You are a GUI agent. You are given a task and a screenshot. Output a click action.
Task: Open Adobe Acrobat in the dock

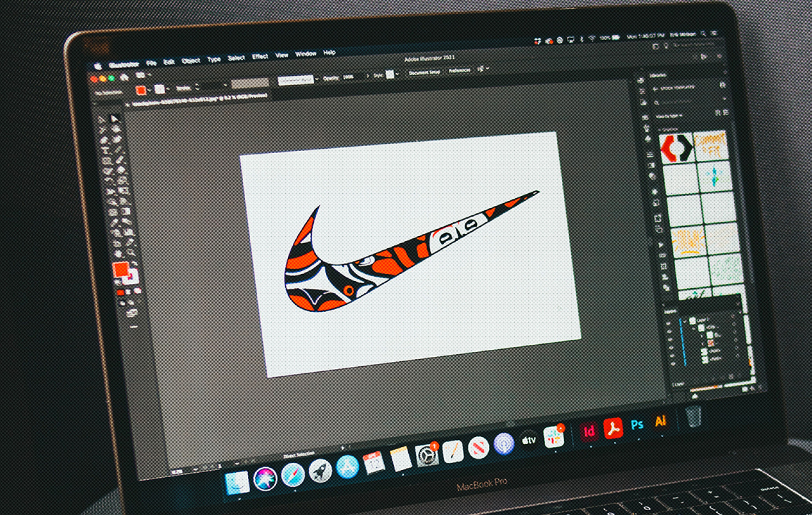click(x=613, y=428)
